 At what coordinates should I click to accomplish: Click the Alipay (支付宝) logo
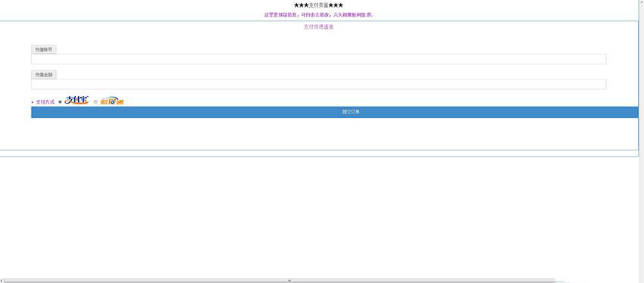pyautogui.click(x=77, y=100)
